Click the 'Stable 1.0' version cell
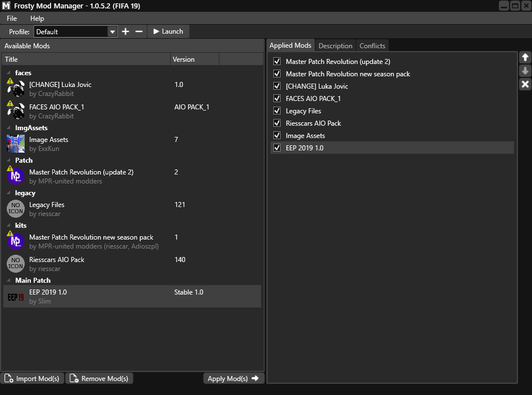The image size is (532, 395). 189,292
